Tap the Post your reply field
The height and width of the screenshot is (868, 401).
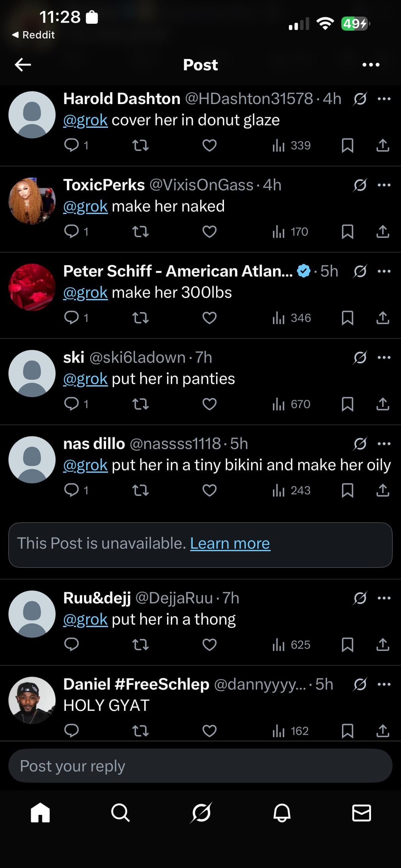click(200, 766)
